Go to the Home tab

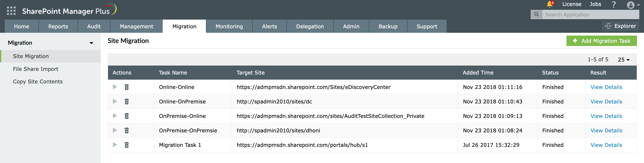pyautogui.click(x=22, y=26)
